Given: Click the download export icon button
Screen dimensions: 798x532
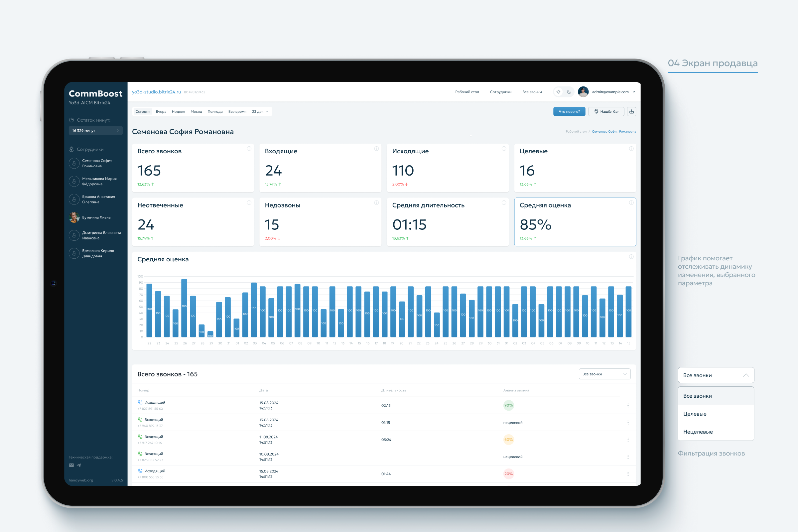Looking at the screenshot, I should click(631, 112).
